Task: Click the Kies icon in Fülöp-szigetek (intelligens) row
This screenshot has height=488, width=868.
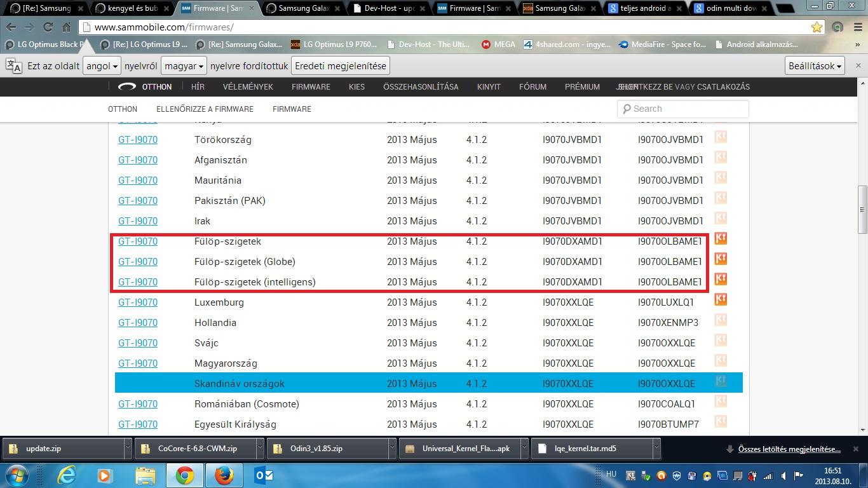Action: [721, 279]
